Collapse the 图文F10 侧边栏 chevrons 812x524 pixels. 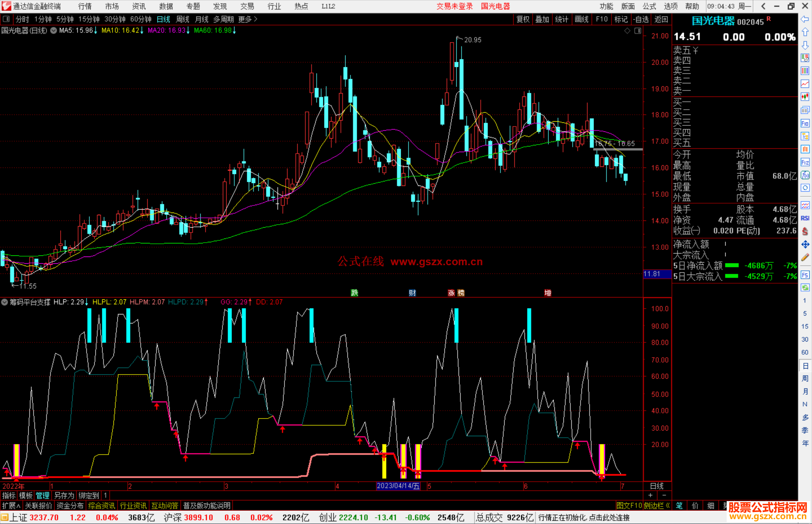(x=668, y=506)
